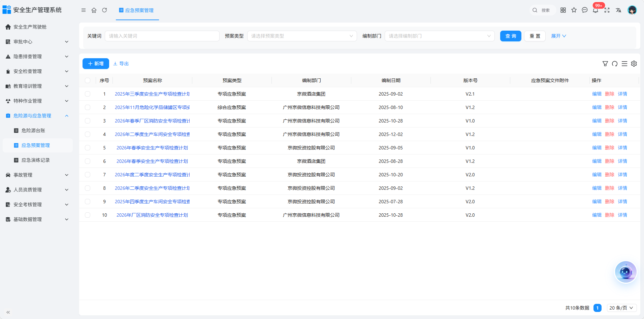
Task: Enter fullscreen mode icon
Action: tap(607, 10)
